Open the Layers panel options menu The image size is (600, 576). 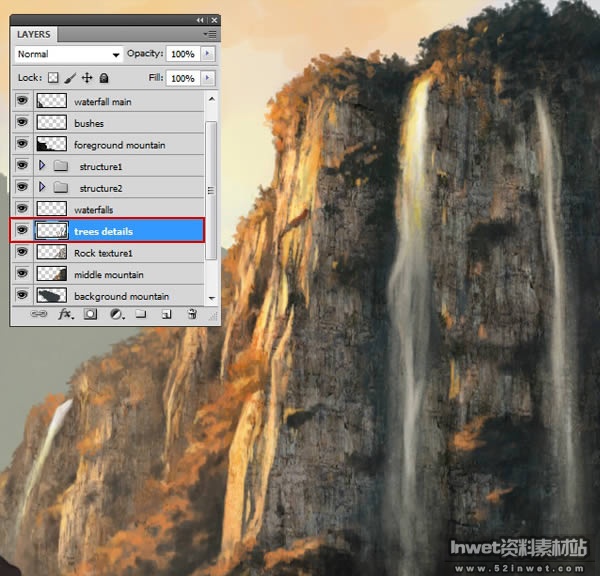click(x=210, y=34)
